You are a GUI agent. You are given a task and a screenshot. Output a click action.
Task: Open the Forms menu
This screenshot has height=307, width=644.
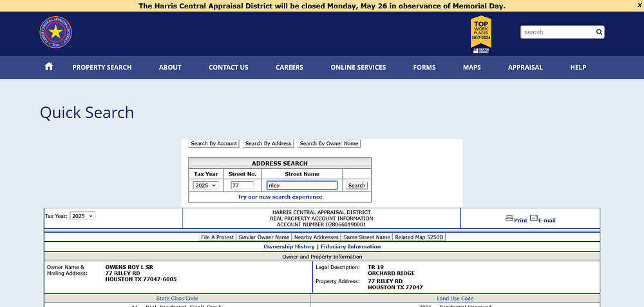424,68
